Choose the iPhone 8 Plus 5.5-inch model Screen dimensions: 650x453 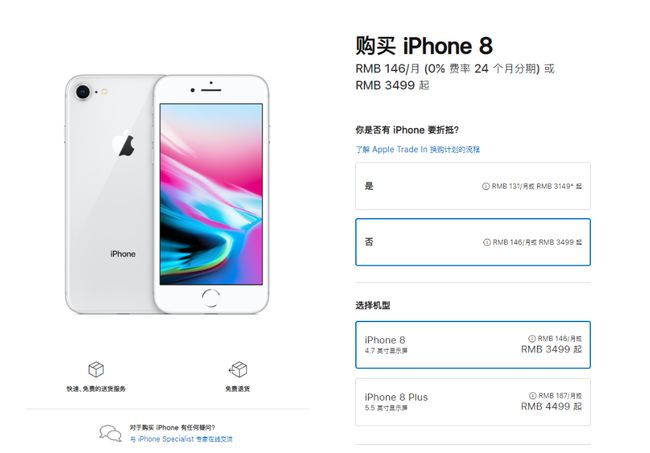coord(473,402)
